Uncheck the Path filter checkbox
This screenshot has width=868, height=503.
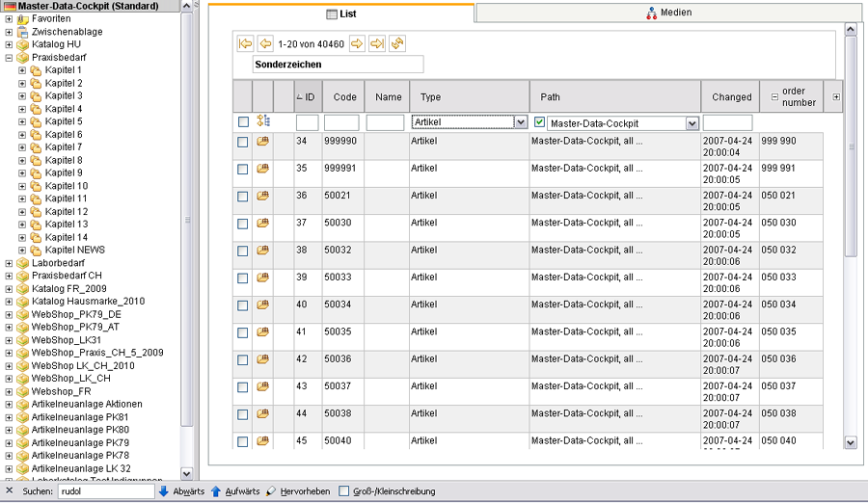pos(540,122)
